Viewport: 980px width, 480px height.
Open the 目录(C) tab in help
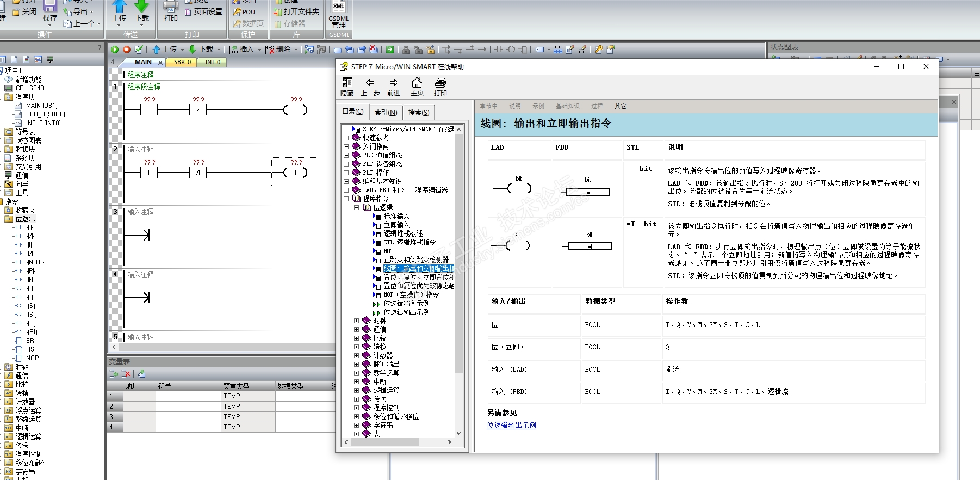click(352, 112)
